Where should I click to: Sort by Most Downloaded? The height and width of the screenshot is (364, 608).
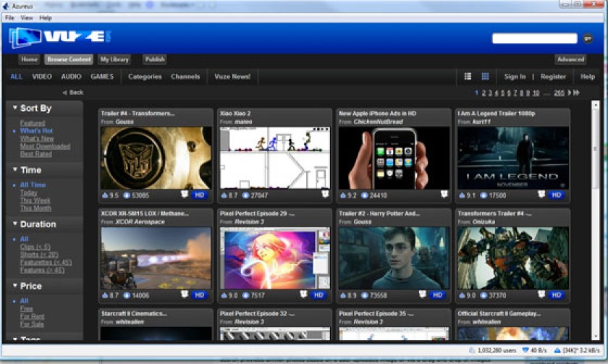(x=45, y=146)
